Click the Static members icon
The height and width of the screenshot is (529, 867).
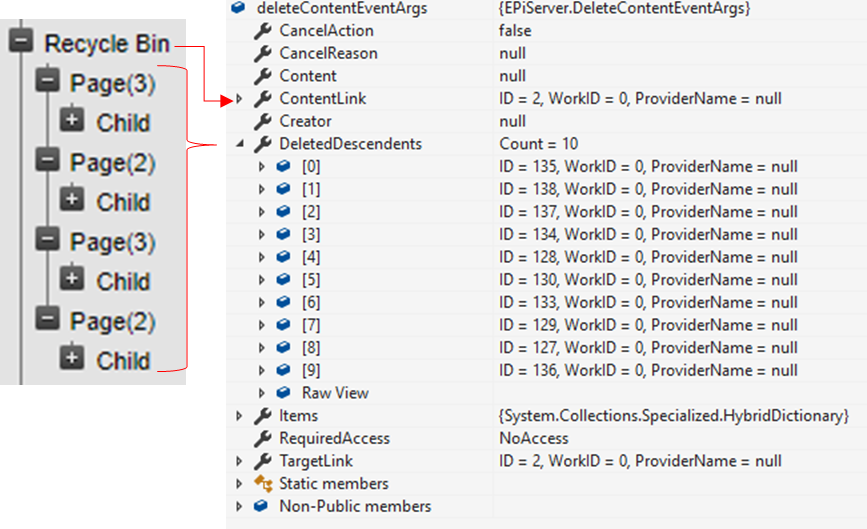263,483
